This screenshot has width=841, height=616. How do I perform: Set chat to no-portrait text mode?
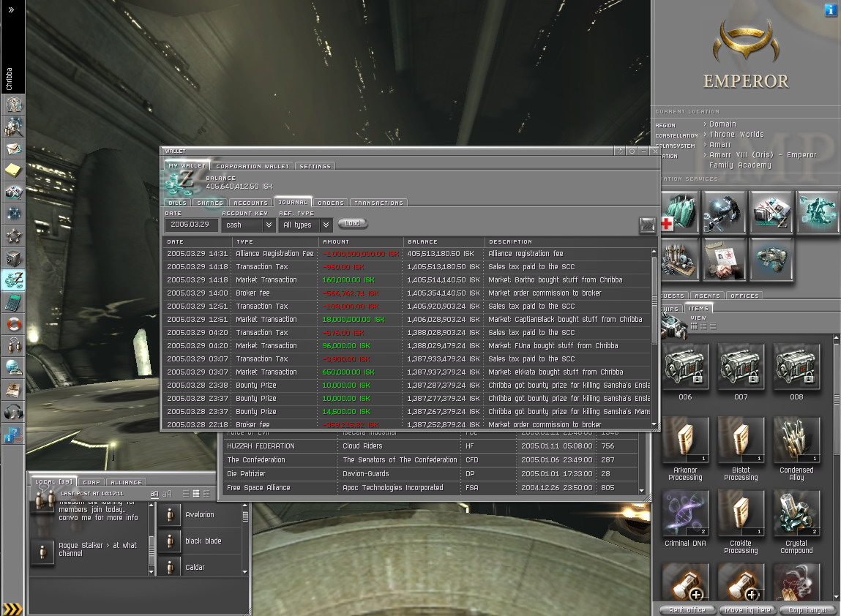tap(186, 494)
